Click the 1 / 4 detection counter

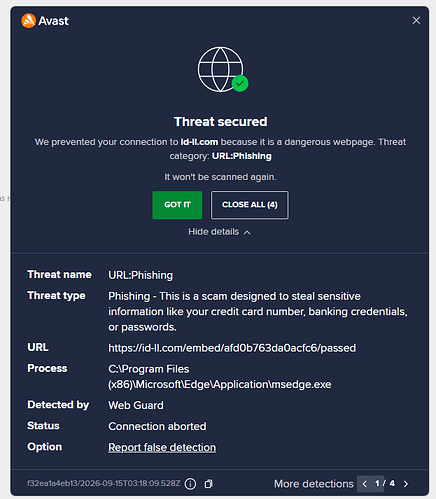click(x=385, y=483)
